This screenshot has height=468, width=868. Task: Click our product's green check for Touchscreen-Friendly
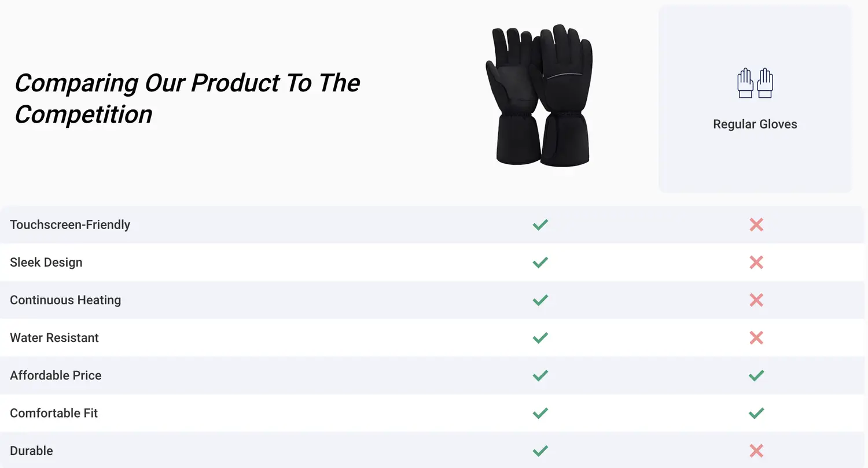click(540, 224)
